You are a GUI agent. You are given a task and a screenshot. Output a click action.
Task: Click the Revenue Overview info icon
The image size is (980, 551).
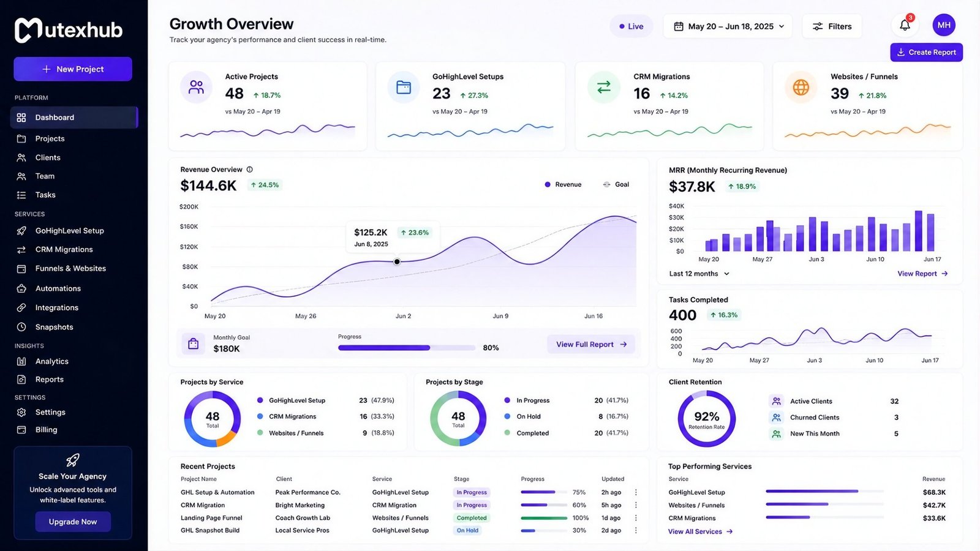click(249, 170)
